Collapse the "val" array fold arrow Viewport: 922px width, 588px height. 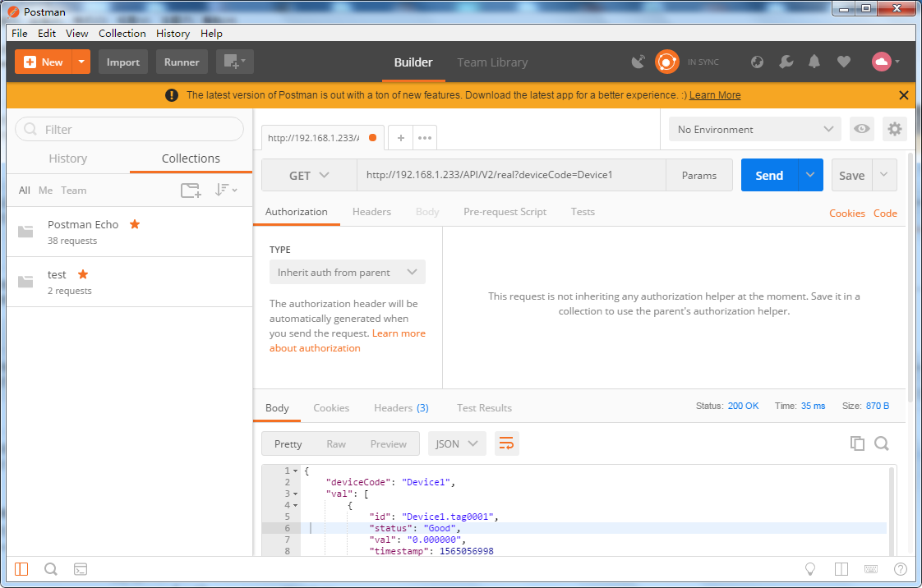[x=295, y=494]
